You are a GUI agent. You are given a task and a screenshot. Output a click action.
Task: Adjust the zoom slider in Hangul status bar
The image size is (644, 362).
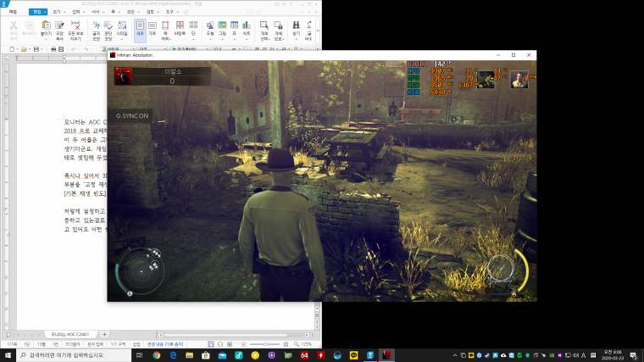click(265, 344)
